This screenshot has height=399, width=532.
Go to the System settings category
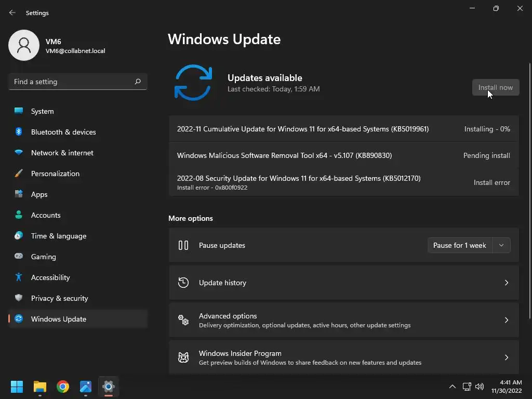[78, 111]
